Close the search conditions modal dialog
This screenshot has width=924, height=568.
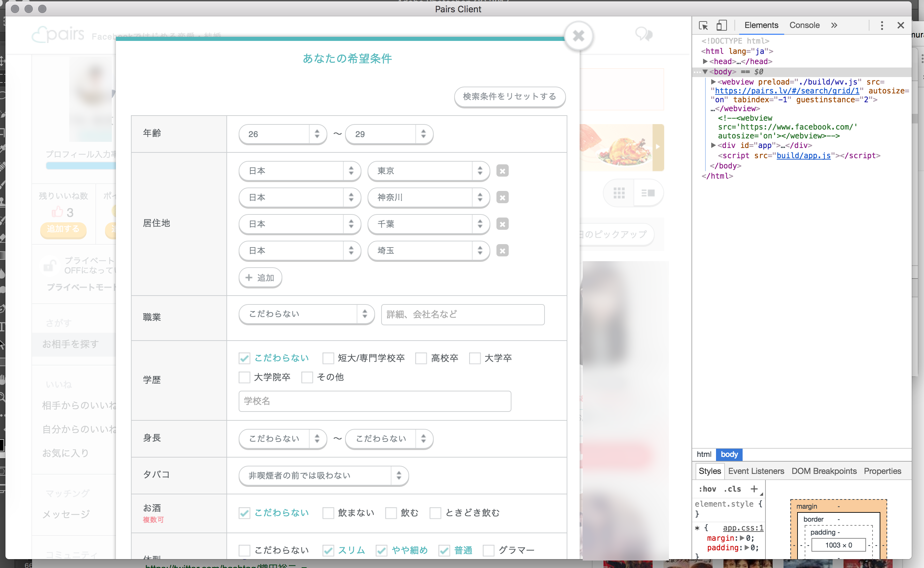click(x=579, y=36)
